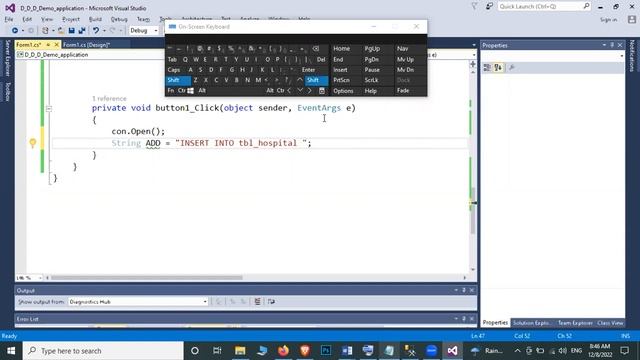The width and height of the screenshot is (640, 360).
Task: Click the editor vertical scrollbar thumb
Action: click(473, 210)
